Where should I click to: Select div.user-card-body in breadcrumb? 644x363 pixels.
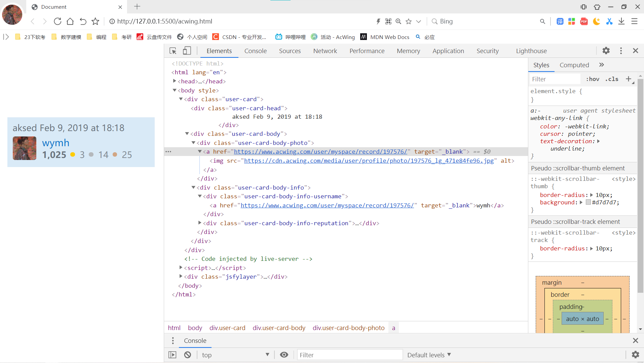coord(279,328)
